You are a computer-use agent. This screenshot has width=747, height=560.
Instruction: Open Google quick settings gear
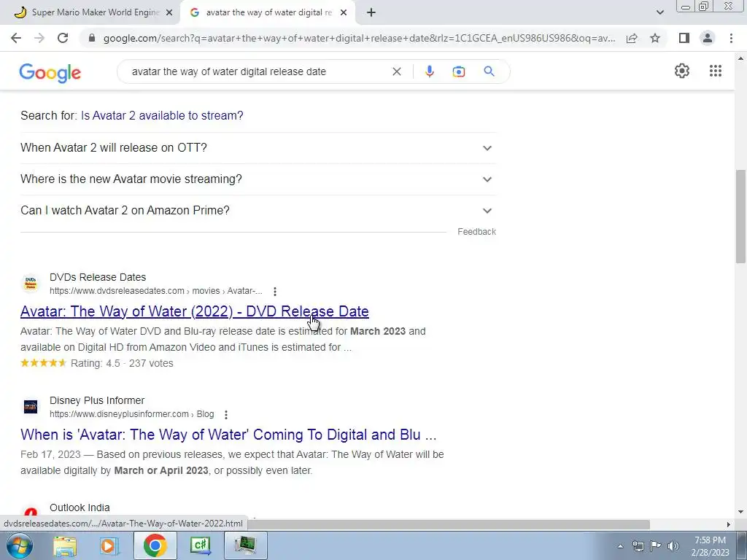tap(682, 71)
